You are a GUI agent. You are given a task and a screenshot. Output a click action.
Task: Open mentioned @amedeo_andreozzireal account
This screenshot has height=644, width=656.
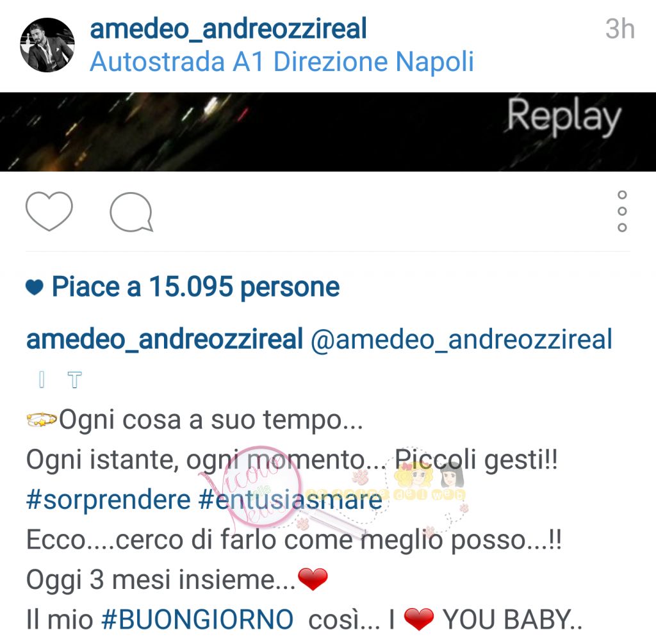[x=461, y=339]
